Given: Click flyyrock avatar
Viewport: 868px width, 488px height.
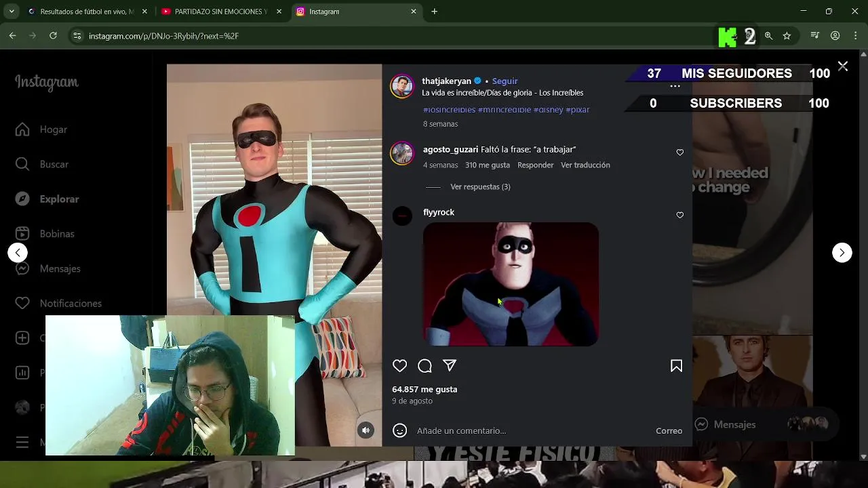Looking at the screenshot, I should pos(402,216).
